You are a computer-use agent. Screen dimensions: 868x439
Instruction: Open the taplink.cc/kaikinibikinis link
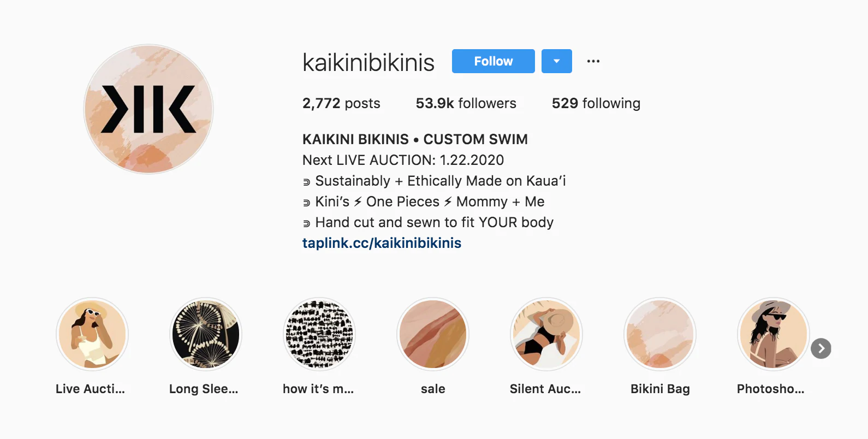382,243
